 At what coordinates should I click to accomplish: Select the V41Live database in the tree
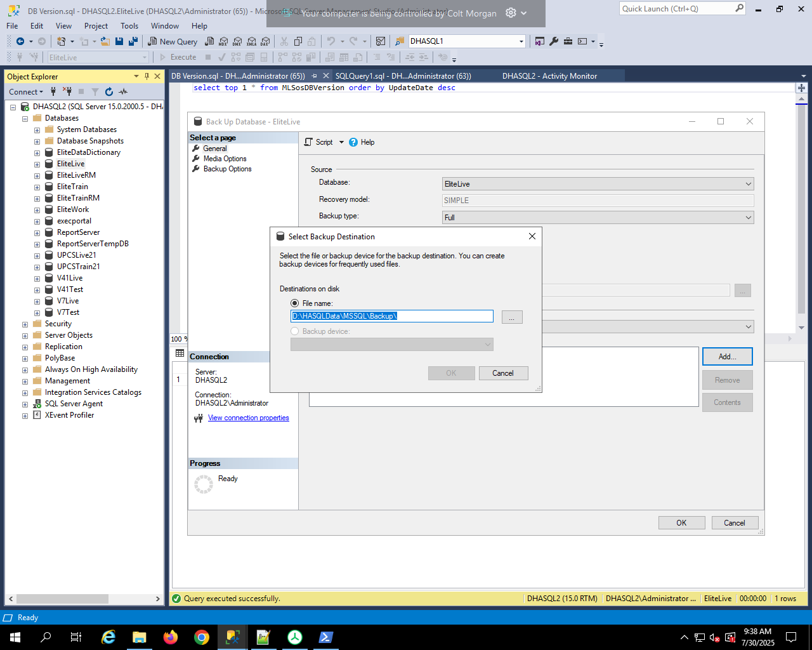(x=70, y=278)
